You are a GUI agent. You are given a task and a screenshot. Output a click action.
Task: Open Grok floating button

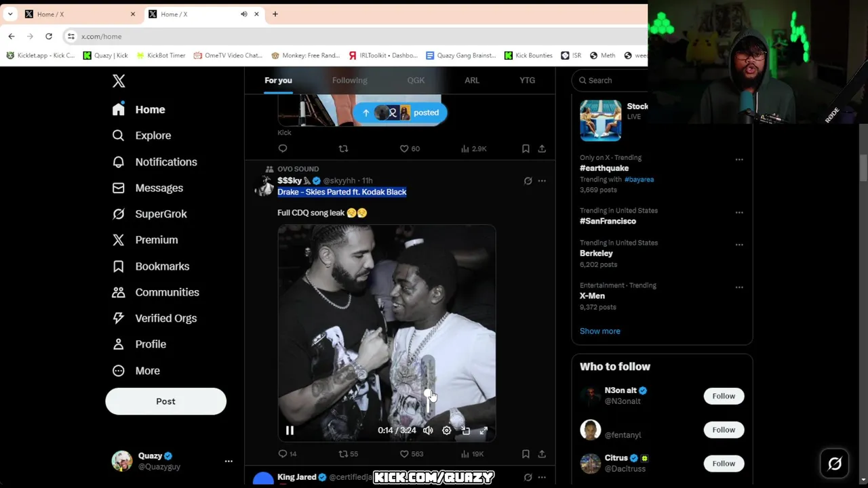pos(835,464)
